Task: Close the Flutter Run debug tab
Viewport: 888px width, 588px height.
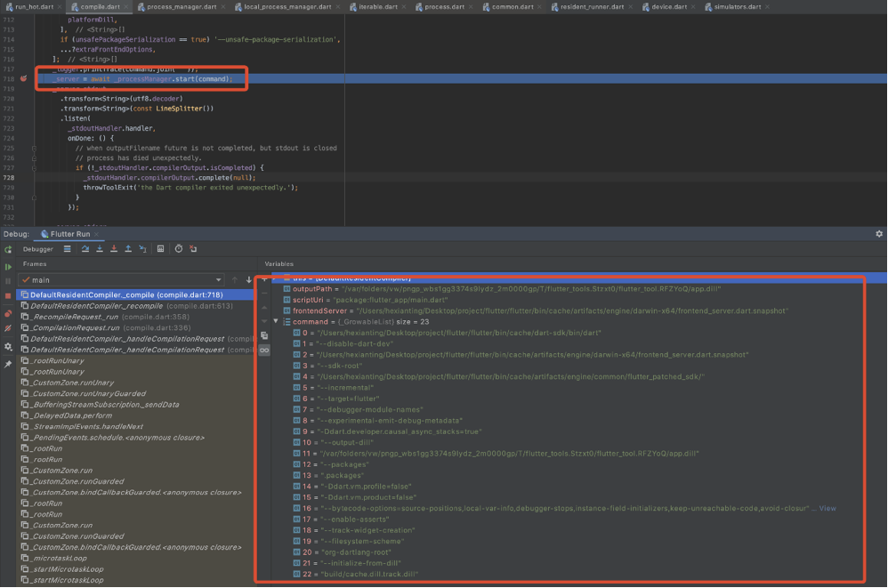Action: [x=96, y=234]
